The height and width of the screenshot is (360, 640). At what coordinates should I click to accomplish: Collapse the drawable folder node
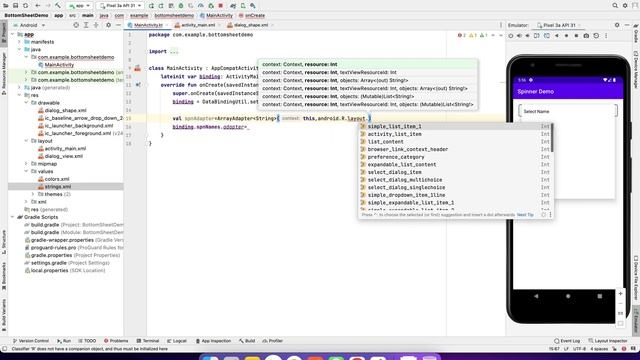[26, 103]
